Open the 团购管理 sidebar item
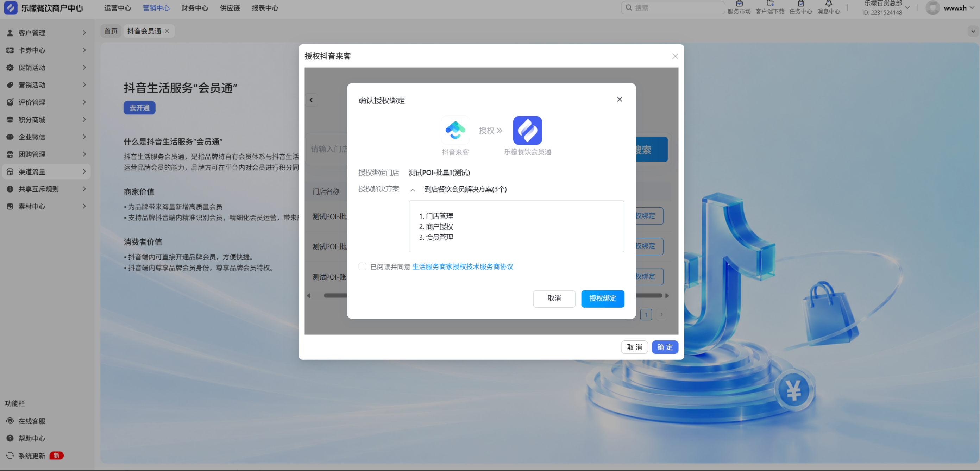The height and width of the screenshot is (471, 980). point(46,155)
